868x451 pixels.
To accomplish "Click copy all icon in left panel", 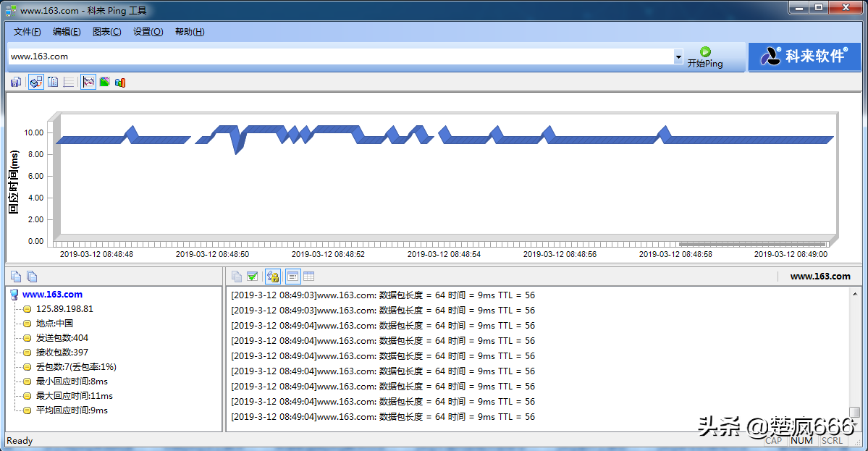I will [32, 276].
